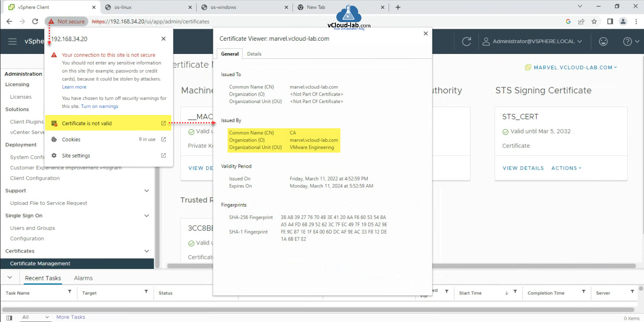Click the Site settings gear icon
Screen dimensions: 644x322
[54, 156]
